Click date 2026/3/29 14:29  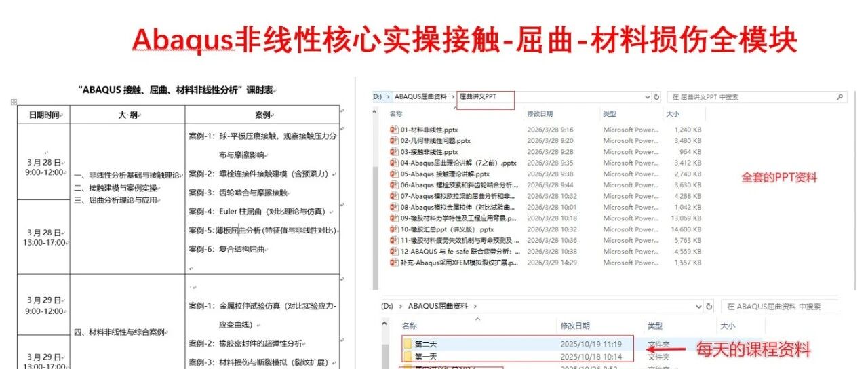tap(552, 263)
